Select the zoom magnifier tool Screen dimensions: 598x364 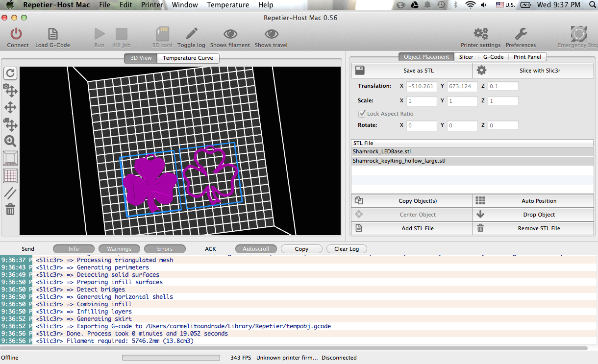click(x=10, y=141)
